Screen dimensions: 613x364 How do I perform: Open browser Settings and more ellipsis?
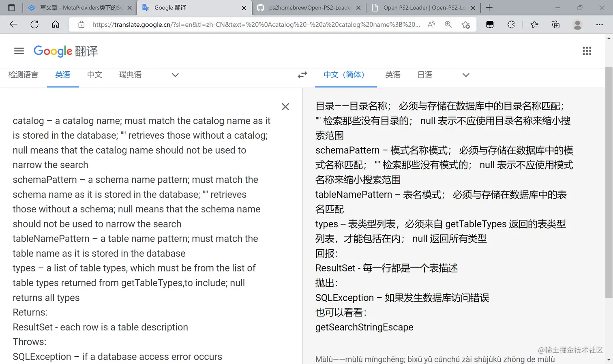pyautogui.click(x=600, y=24)
